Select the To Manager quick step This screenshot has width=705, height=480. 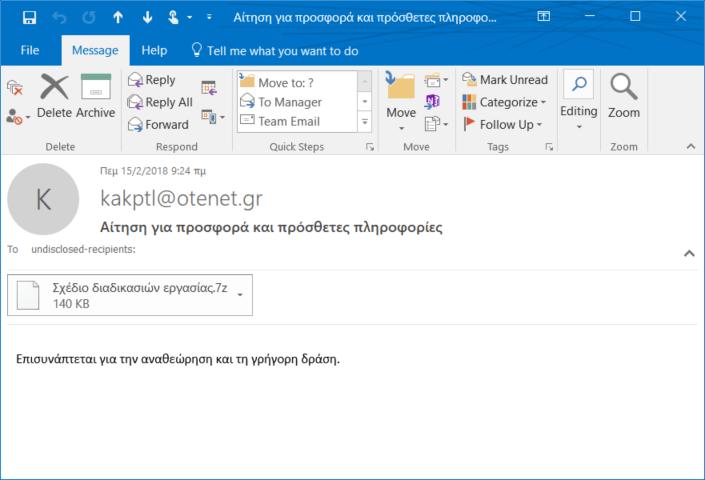(x=297, y=102)
